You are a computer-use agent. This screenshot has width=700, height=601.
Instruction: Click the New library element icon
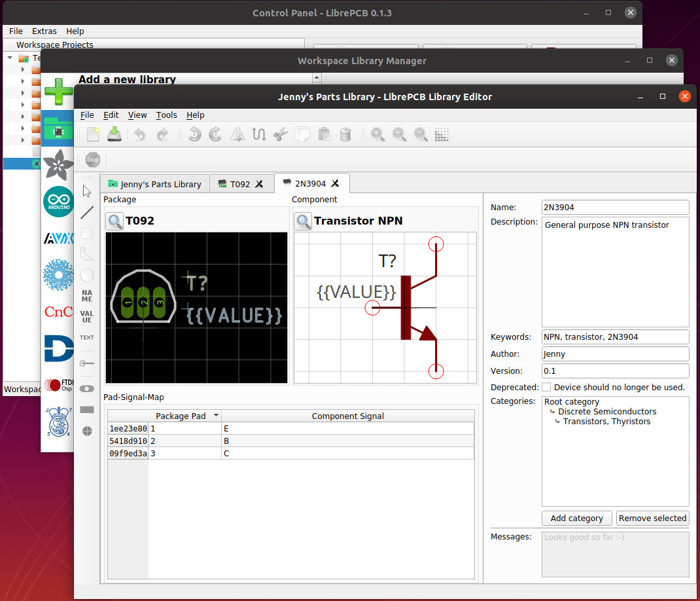tap(93, 134)
